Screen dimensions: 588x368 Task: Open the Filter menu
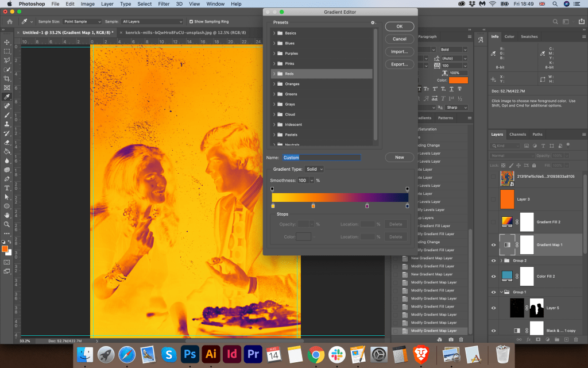(164, 4)
